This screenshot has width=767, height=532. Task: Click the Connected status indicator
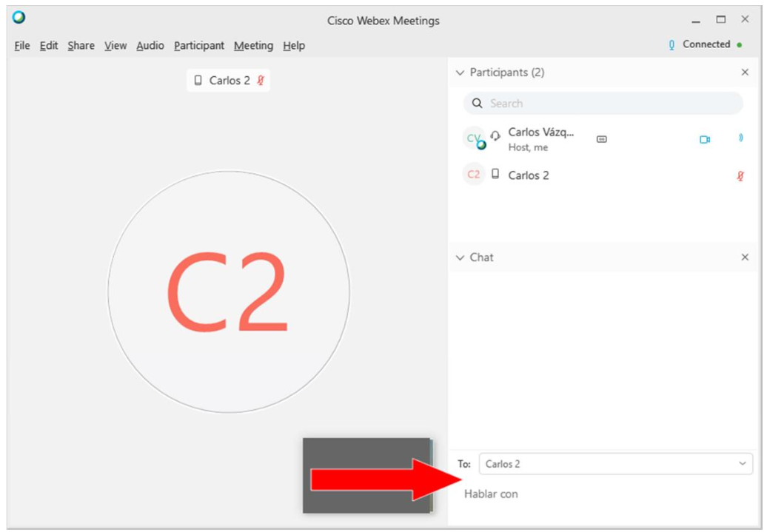click(706, 44)
